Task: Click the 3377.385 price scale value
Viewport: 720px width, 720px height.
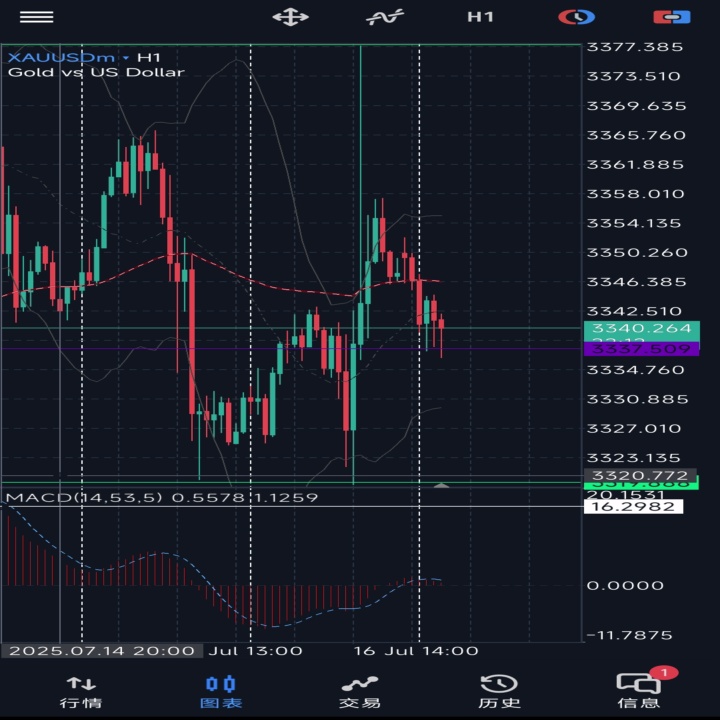Action: 635,47
